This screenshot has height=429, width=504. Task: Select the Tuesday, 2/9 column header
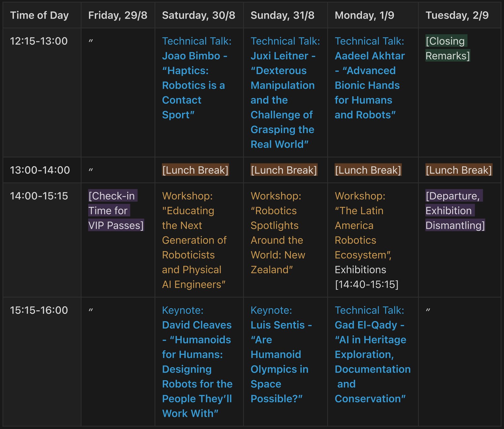pos(457,15)
